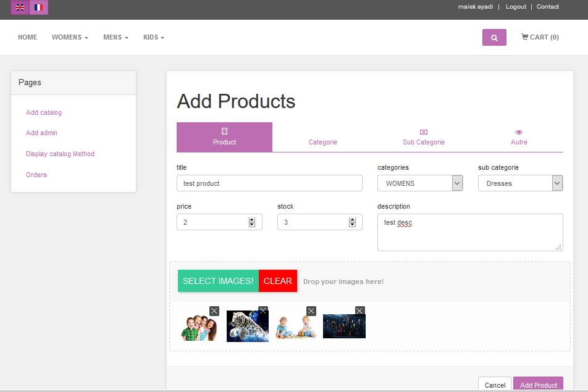Click Add Product button
This screenshot has height=392, width=588.
pos(538,385)
